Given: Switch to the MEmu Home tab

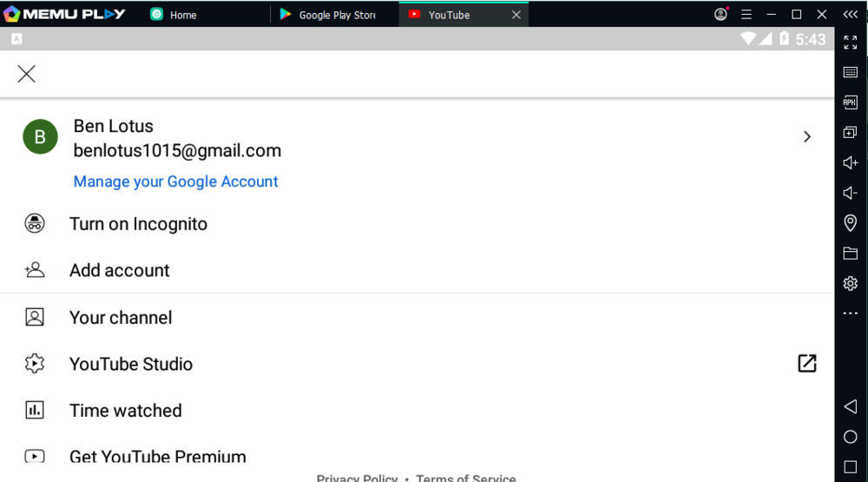Looking at the screenshot, I should click(x=182, y=15).
